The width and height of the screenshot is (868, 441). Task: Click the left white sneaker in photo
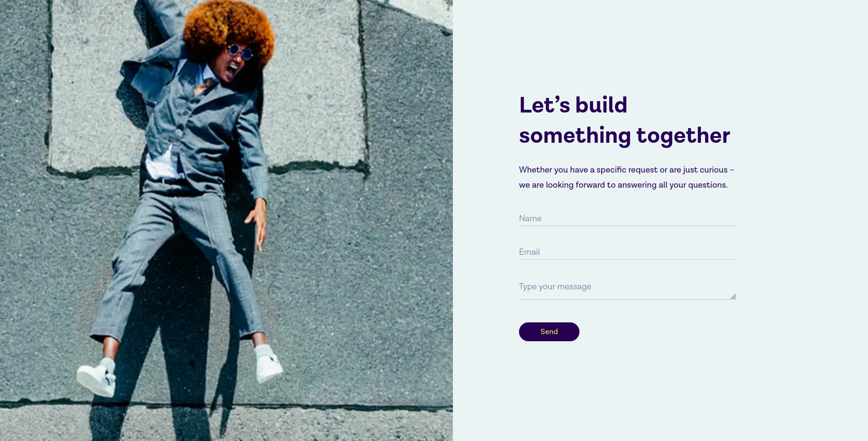pos(97,379)
